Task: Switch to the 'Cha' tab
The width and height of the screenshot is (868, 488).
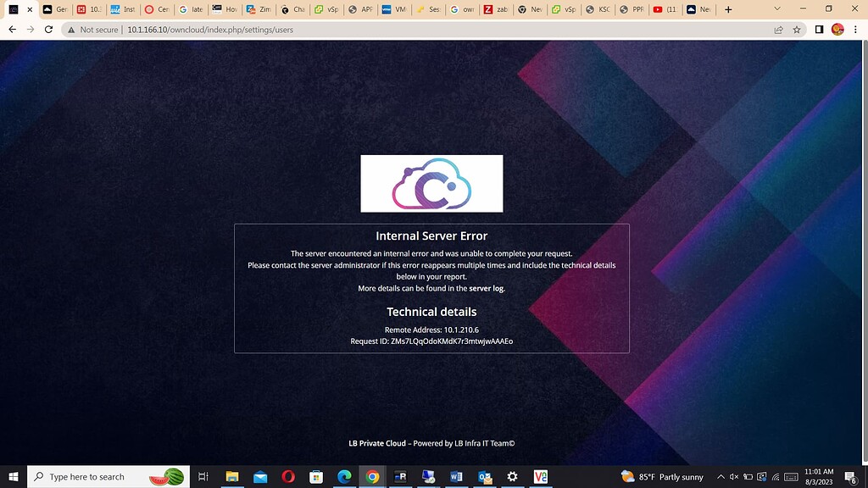Action: (x=292, y=9)
